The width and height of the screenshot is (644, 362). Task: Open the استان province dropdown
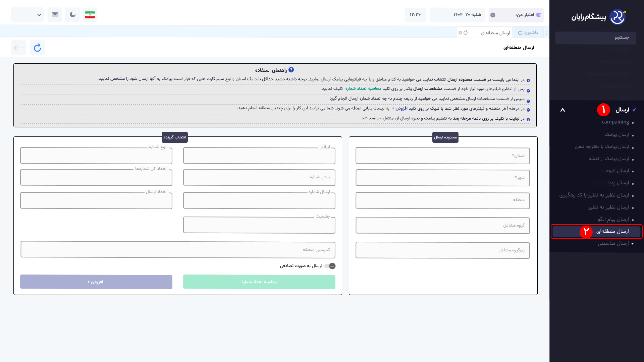pyautogui.click(x=442, y=156)
